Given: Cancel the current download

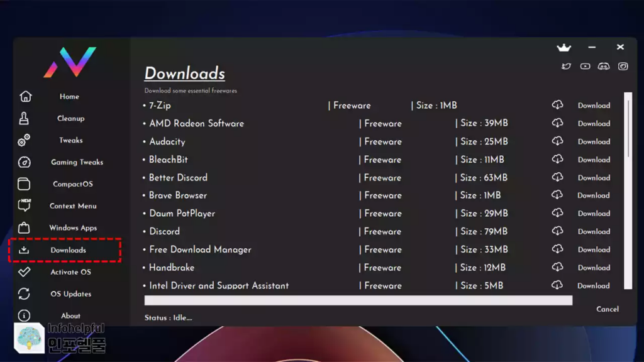Looking at the screenshot, I should pyautogui.click(x=608, y=309).
